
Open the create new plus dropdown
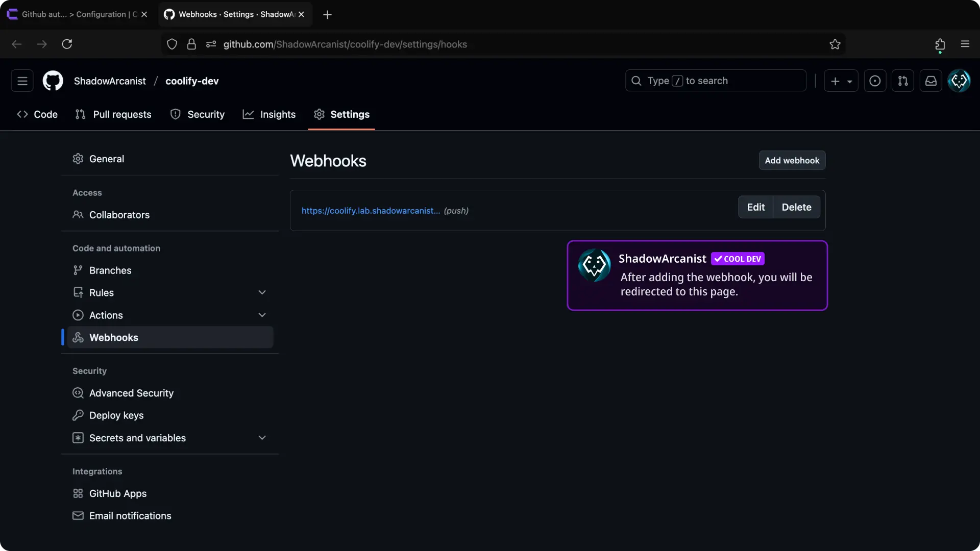(x=841, y=81)
